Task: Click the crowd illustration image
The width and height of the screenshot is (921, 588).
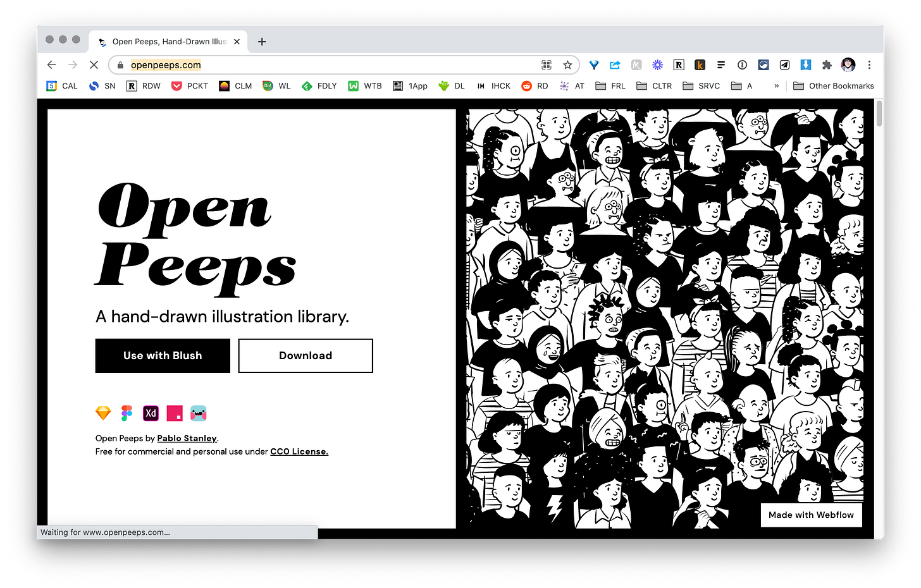Action: 665,319
